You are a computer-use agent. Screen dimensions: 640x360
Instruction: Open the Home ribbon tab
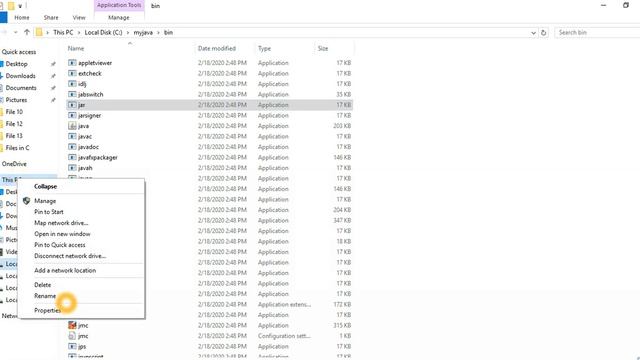tap(22, 18)
